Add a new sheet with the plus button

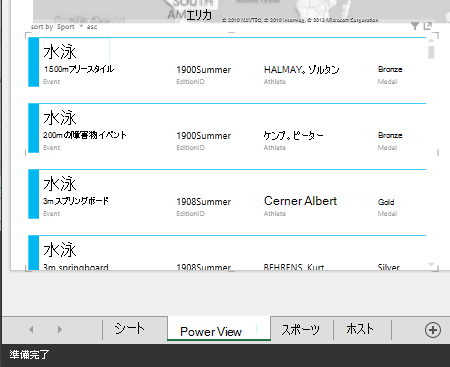coord(433,330)
